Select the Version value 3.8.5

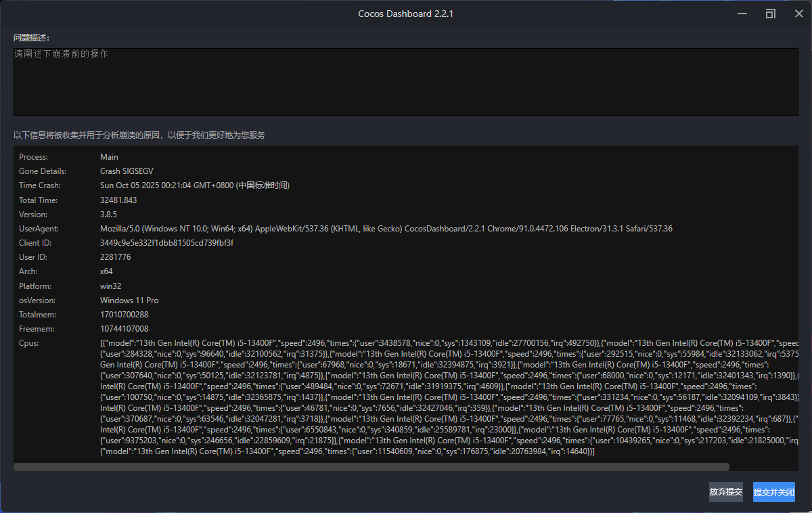pyautogui.click(x=109, y=215)
